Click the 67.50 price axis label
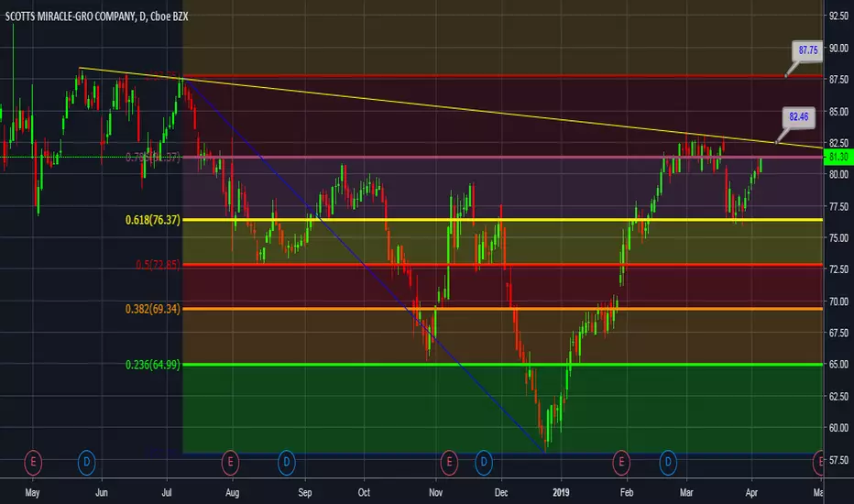 click(838, 333)
